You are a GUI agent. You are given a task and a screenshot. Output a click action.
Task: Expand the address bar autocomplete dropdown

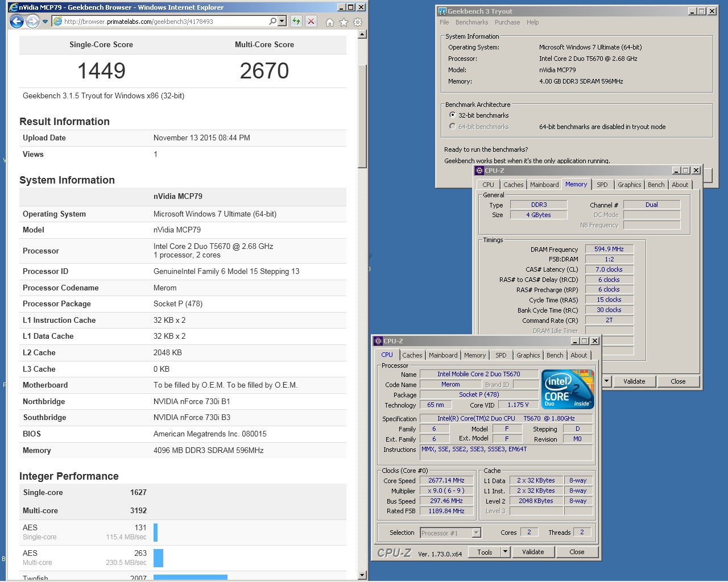pos(282,22)
